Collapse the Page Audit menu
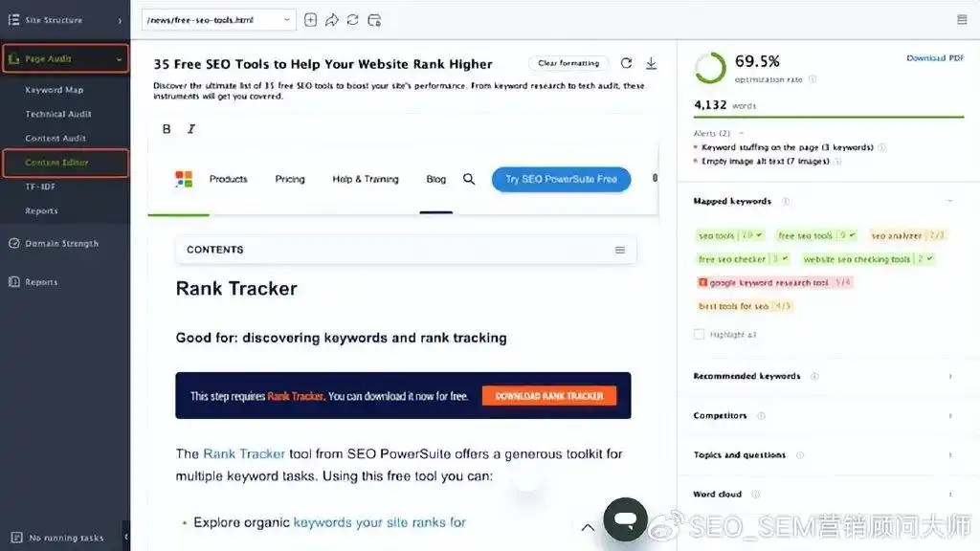Screen dimensions: 980x551 [119, 59]
